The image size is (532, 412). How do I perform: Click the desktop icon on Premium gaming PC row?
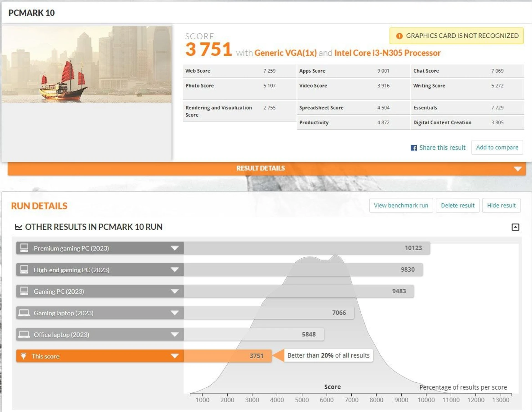pos(24,248)
